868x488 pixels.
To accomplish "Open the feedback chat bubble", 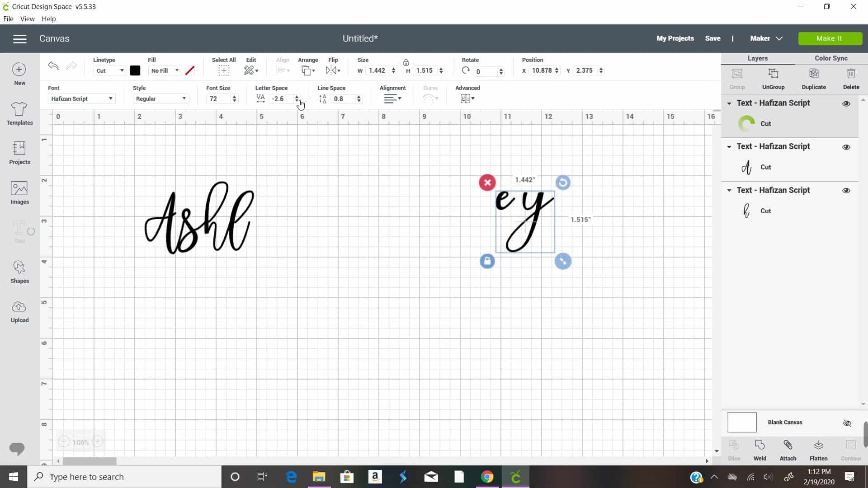I will click(x=17, y=449).
